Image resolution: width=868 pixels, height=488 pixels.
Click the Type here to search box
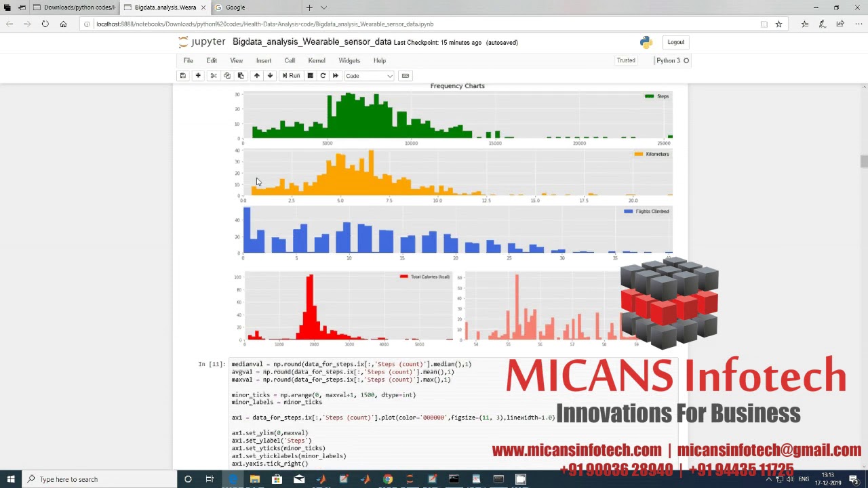point(98,479)
